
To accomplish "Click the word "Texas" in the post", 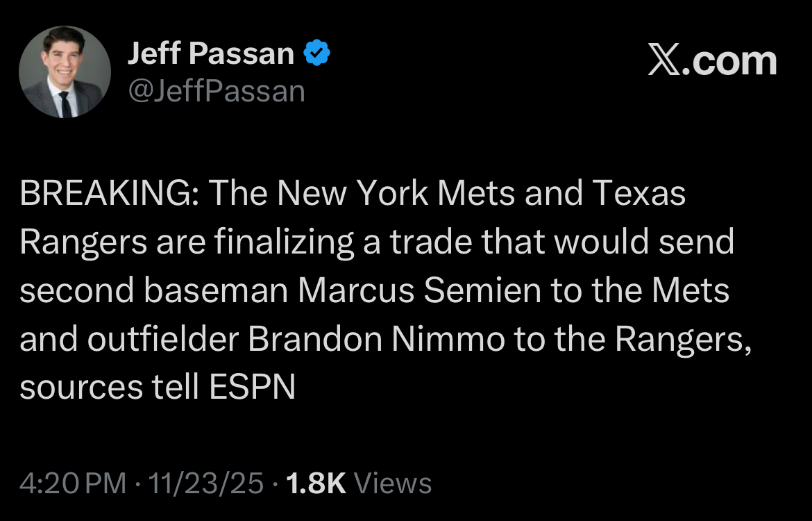I will point(639,195).
